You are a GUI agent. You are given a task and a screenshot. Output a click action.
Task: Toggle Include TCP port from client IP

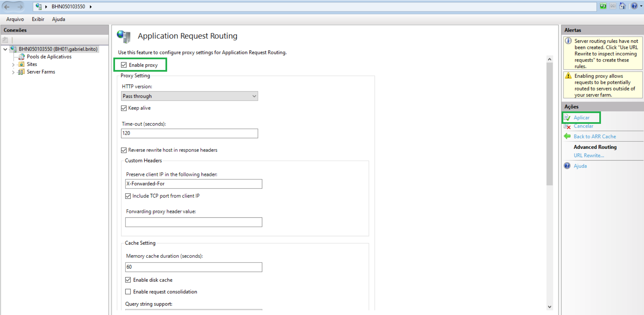[128, 196]
